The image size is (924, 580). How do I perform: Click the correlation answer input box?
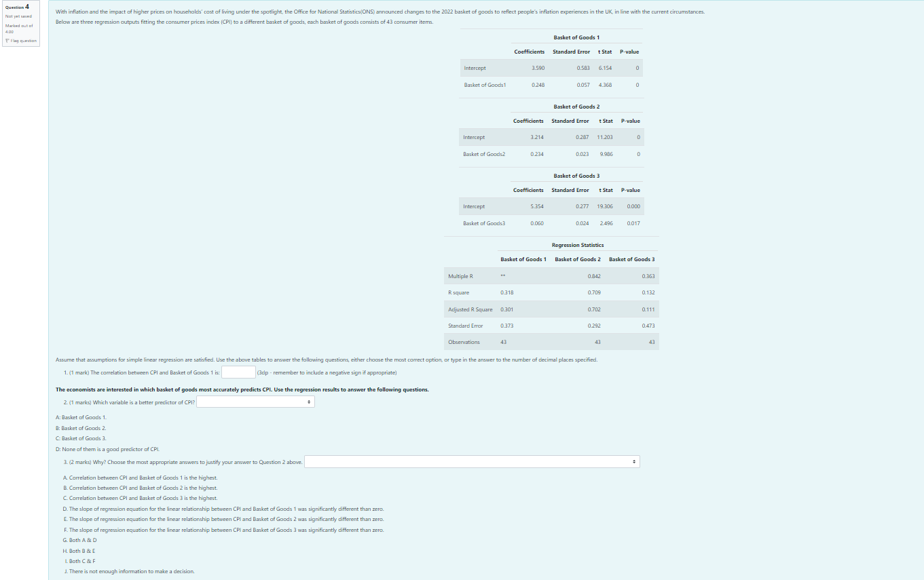(x=238, y=372)
